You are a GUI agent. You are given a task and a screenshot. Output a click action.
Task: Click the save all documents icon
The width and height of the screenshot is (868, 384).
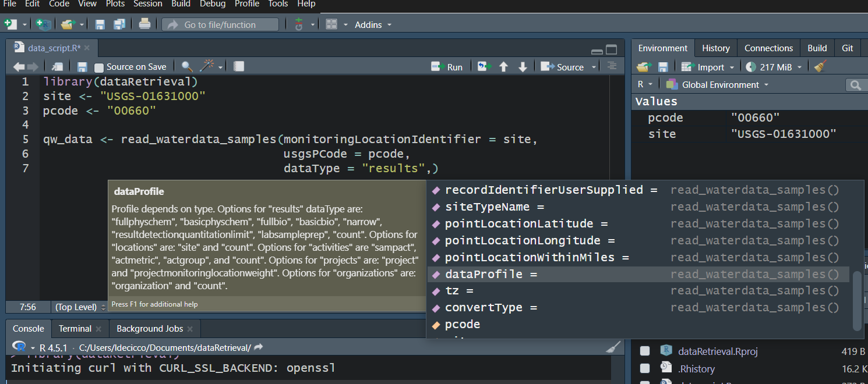tap(119, 24)
